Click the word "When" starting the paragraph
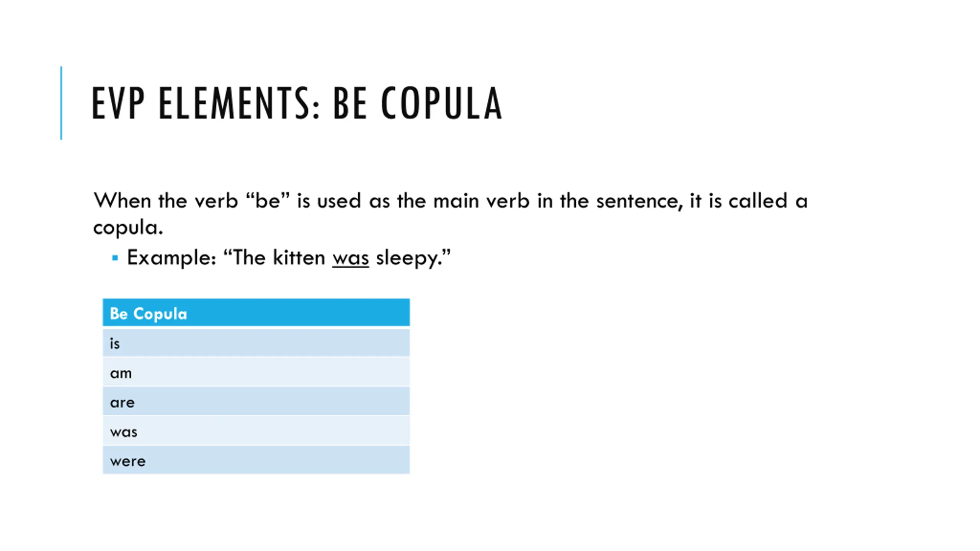Viewport: 980px width, 551px height. (x=122, y=201)
